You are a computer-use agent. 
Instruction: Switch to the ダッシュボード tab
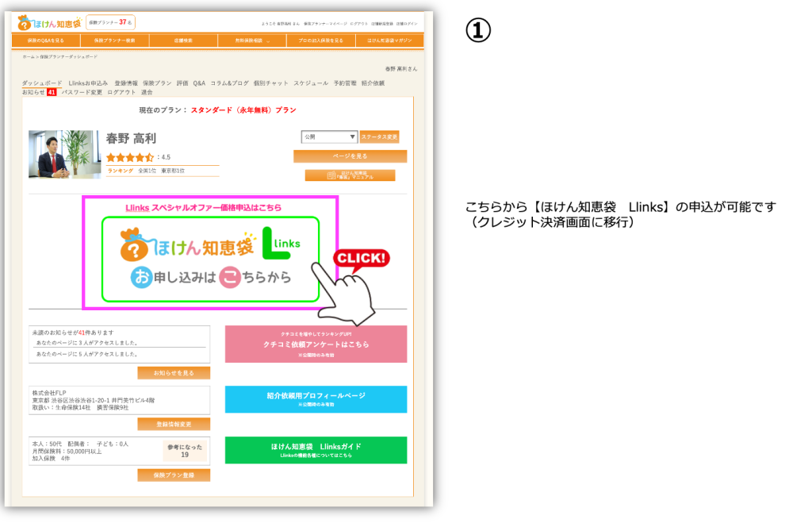coord(42,83)
